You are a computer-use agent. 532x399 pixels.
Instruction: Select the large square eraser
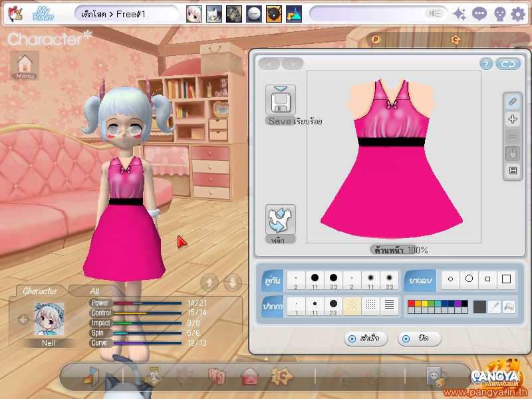(x=507, y=279)
